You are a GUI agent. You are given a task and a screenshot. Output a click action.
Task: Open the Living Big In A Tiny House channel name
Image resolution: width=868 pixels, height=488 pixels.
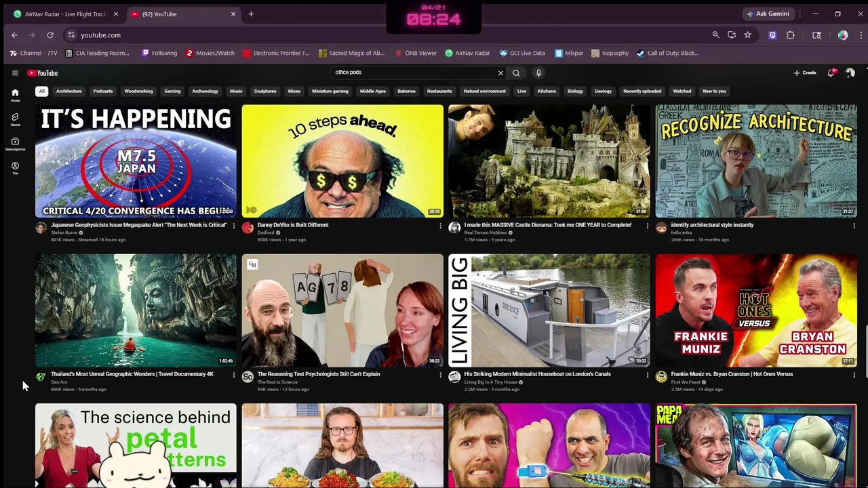490,382
